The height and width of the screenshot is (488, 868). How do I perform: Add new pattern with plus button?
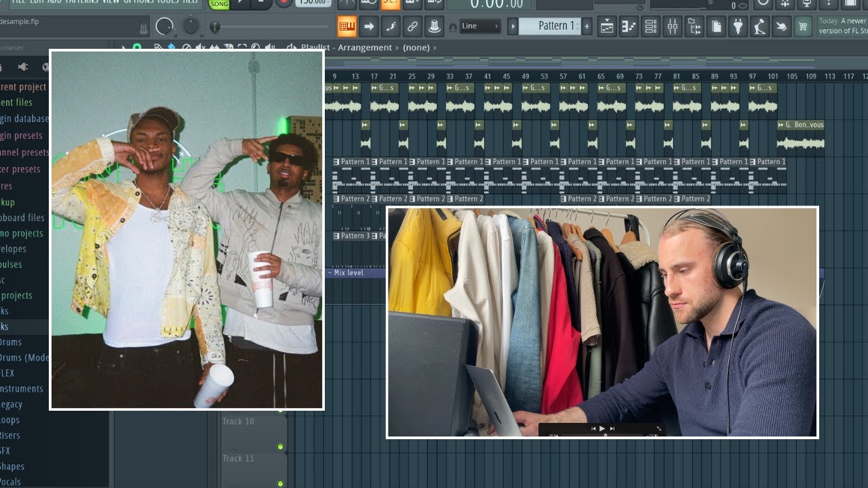pyautogui.click(x=587, y=26)
